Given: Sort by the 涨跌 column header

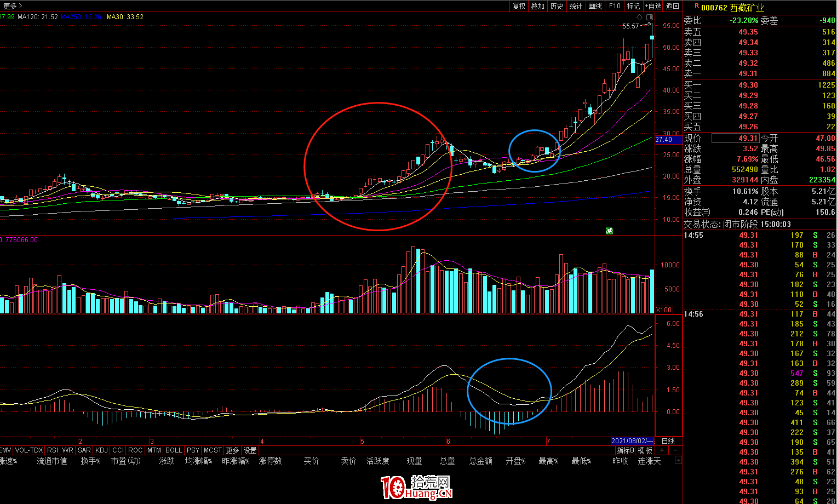Looking at the screenshot, I should [167, 461].
